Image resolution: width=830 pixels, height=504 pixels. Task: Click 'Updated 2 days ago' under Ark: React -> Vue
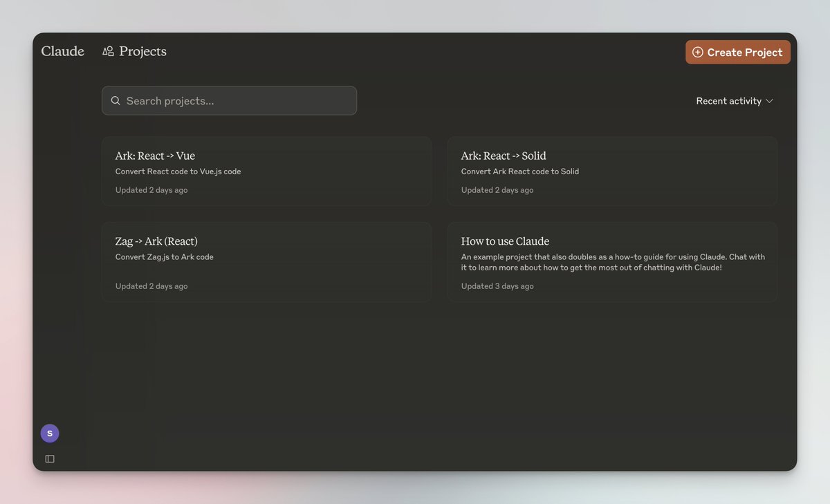151,190
